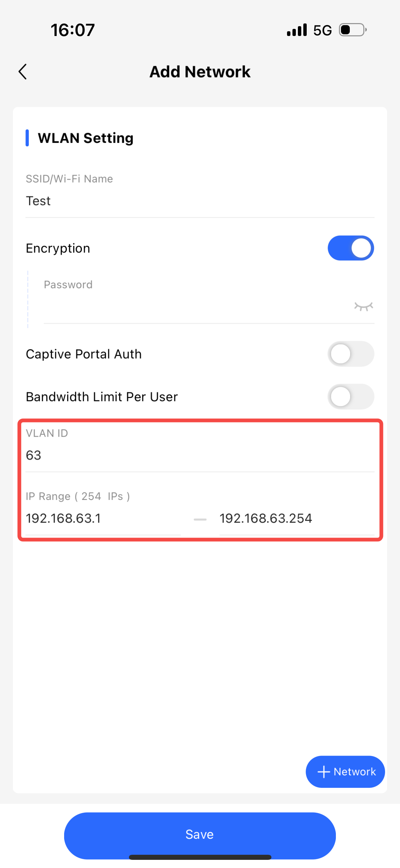Tap the Add Network page title
This screenshot has width=400, height=868.
[200, 72]
